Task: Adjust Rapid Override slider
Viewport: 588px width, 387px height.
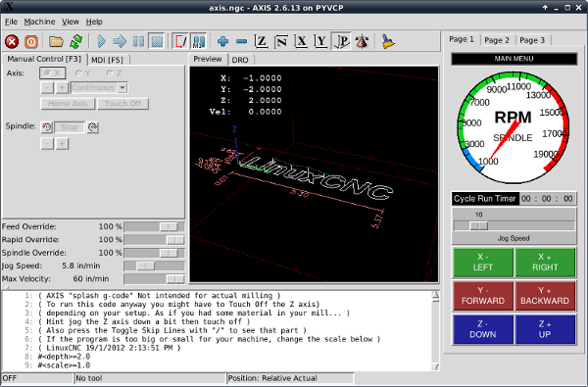Action: pos(154,240)
